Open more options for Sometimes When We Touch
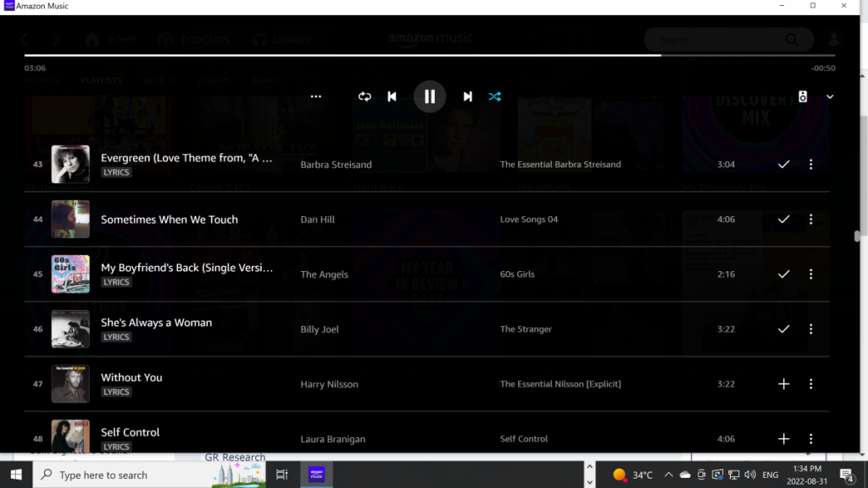The width and height of the screenshot is (868, 488). tap(811, 219)
